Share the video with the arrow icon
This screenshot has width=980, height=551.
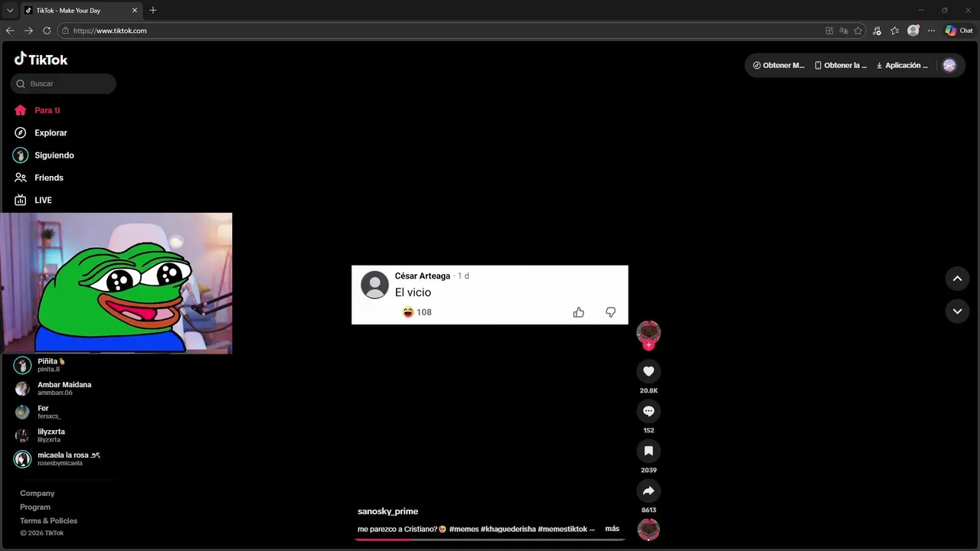(648, 491)
